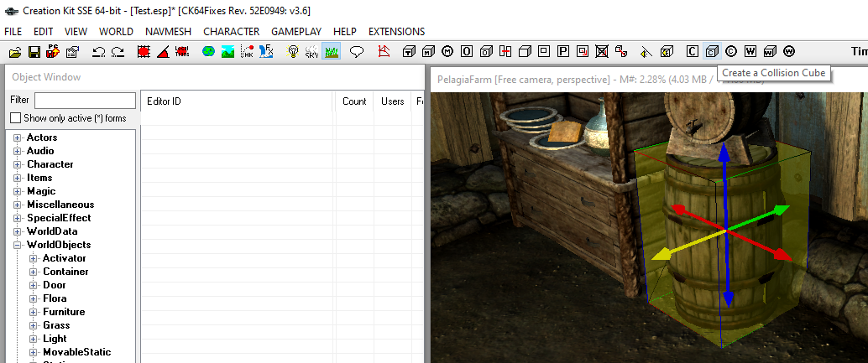Image resolution: width=868 pixels, height=363 pixels.
Task: Click the C square collision plane icon
Action: pos(692,52)
